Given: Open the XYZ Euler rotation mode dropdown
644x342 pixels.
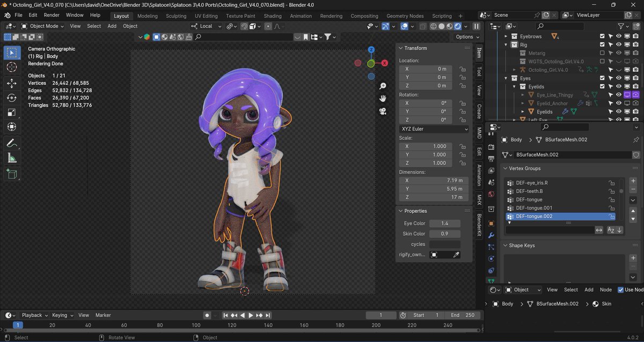Looking at the screenshot, I should pos(434,129).
